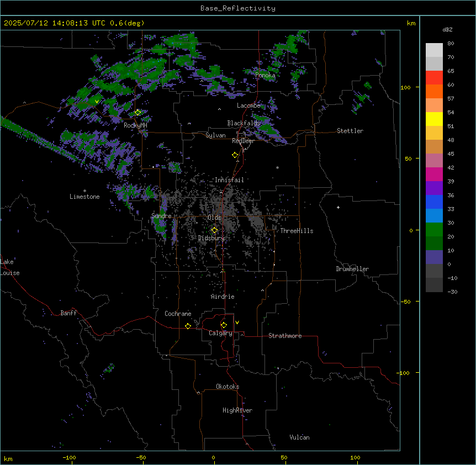Click the Blackfalds city label
The image size is (476, 465).
244,123
